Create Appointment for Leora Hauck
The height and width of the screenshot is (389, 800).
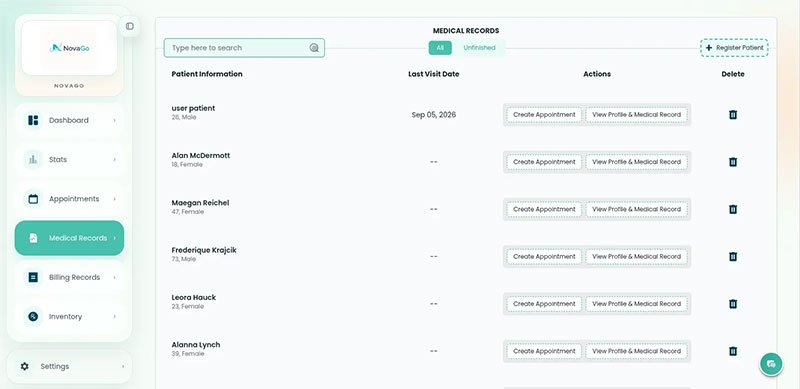544,304
